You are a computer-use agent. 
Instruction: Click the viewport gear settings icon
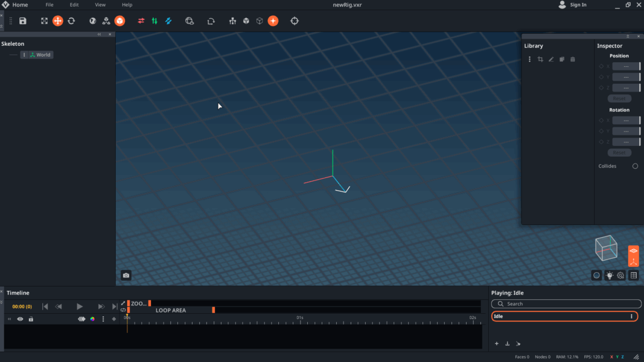tap(620, 275)
